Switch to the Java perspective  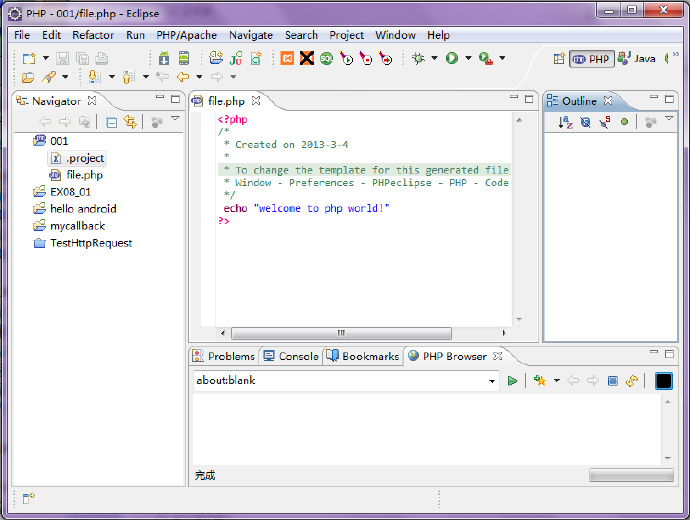(637, 59)
